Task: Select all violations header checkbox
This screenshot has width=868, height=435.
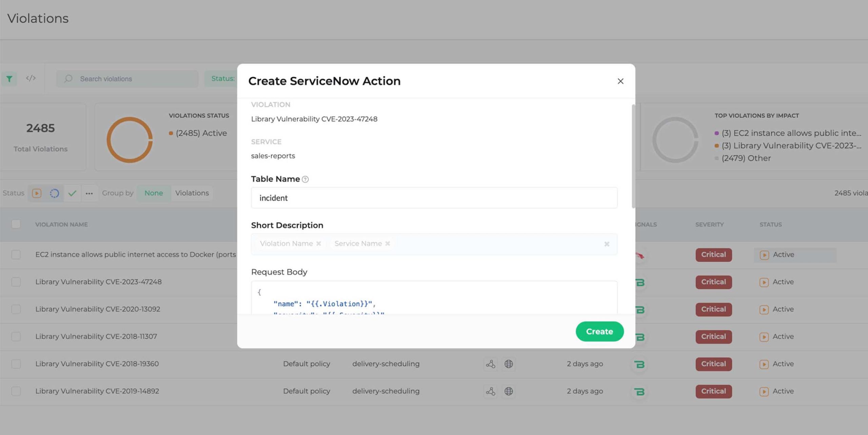Action: [x=16, y=224]
